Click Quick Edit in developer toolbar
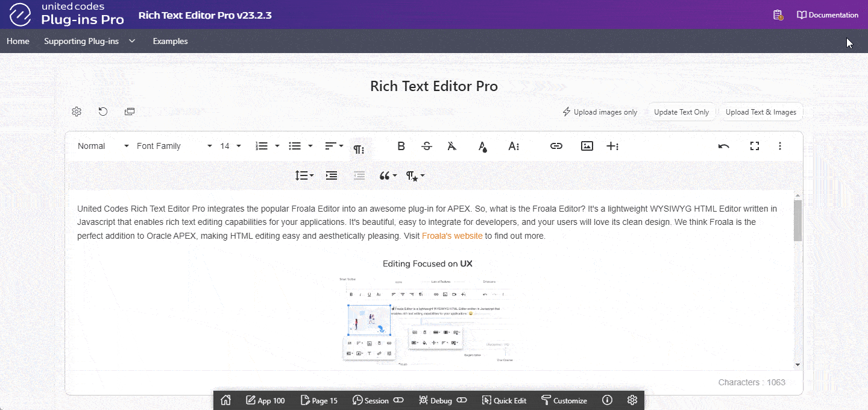868x410 pixels. pyautogui.click(x=504, y=400)
